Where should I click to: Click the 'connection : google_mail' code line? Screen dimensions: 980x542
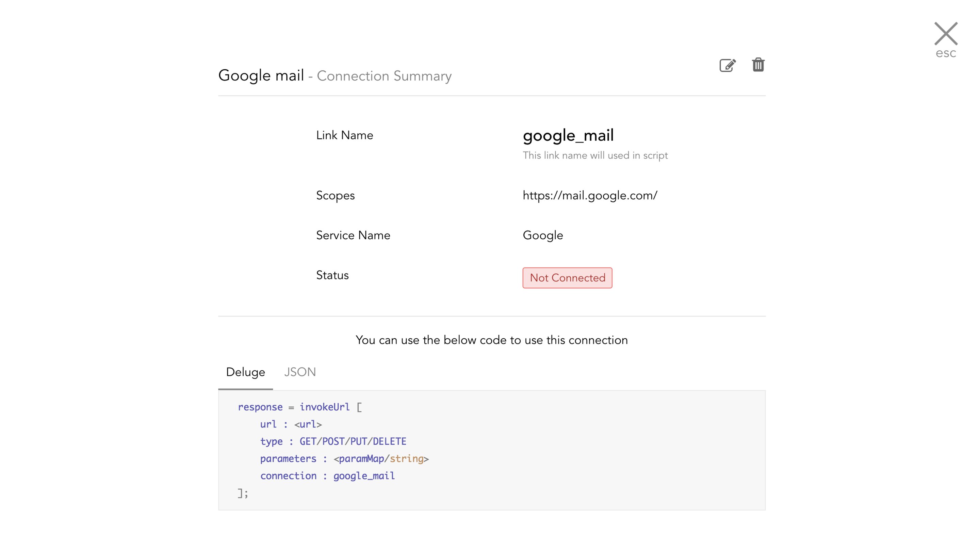click(x=327, y=476)
